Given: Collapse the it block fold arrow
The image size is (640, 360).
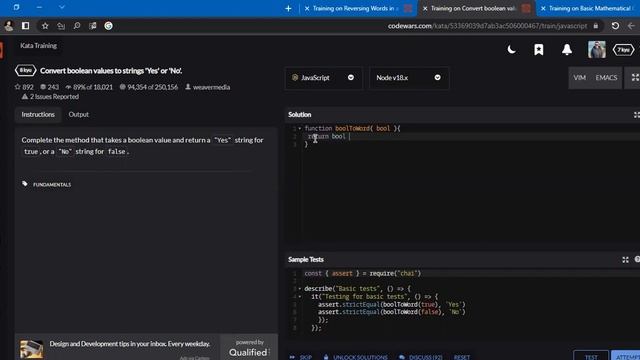Looking at the screenshot, I should [300, 297].
